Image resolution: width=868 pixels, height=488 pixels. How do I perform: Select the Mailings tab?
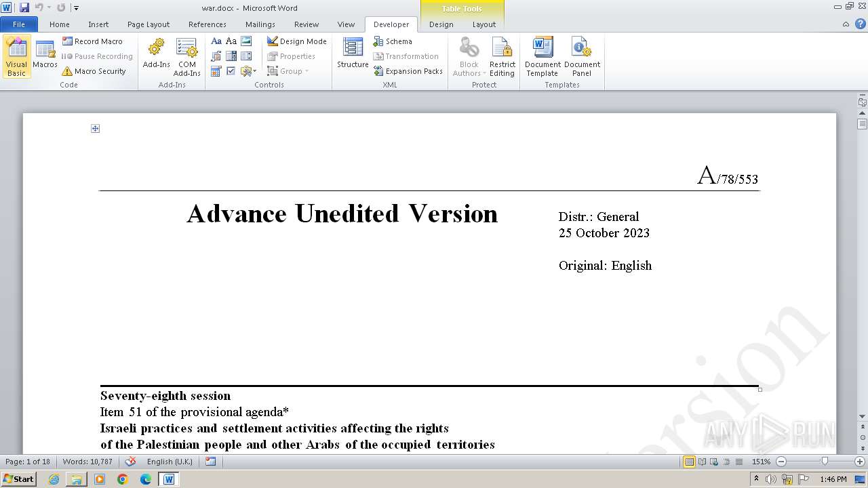pyautogui.click(x=260, y=24)
